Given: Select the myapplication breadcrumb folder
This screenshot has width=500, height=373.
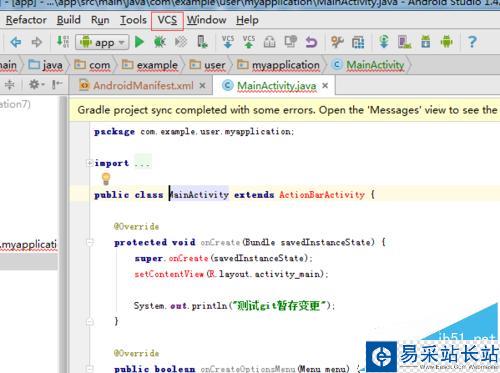Looking at the screenshot, I should (x=278, y=65).
